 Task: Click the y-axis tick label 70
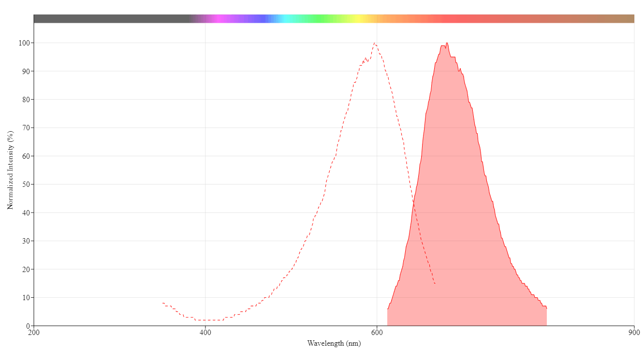(26, 128)
